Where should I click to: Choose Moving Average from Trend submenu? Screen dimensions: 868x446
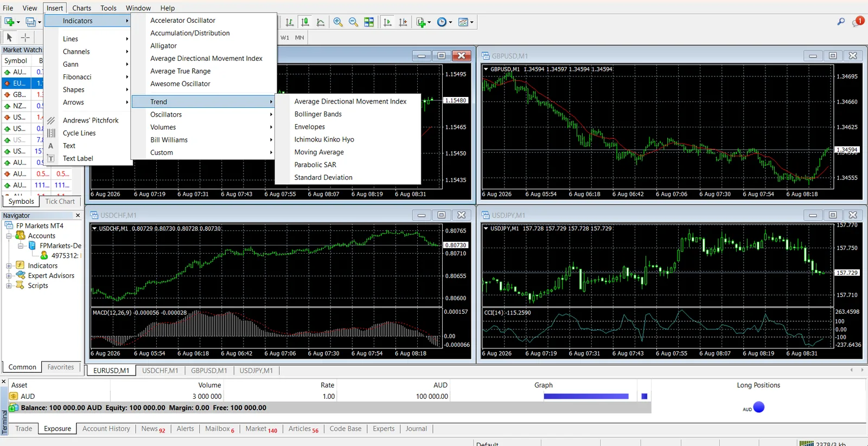(319, 152)
